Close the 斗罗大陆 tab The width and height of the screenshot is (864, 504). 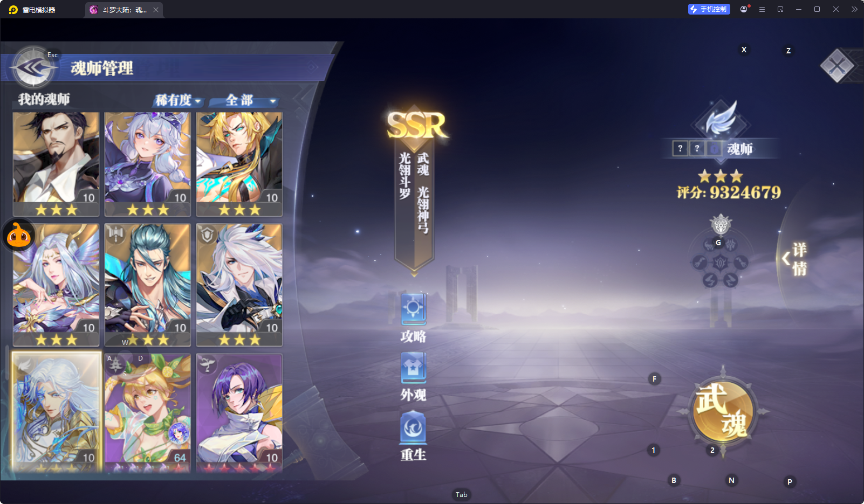156,10
